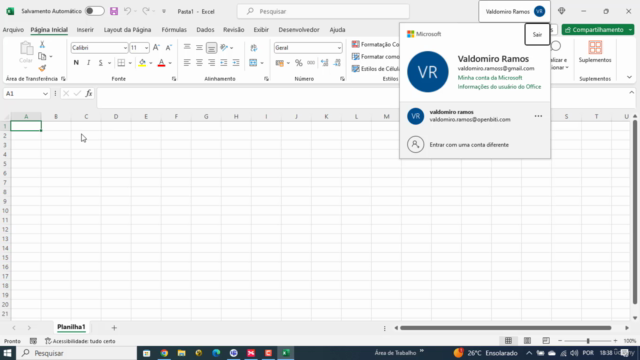
Task: Center cell text horizontally
Action: 199,63
